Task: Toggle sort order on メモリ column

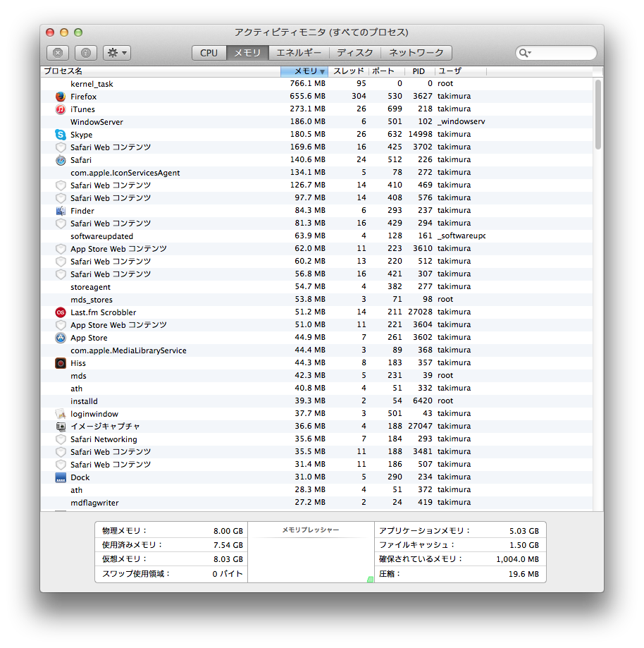Action: coord(304,71)
